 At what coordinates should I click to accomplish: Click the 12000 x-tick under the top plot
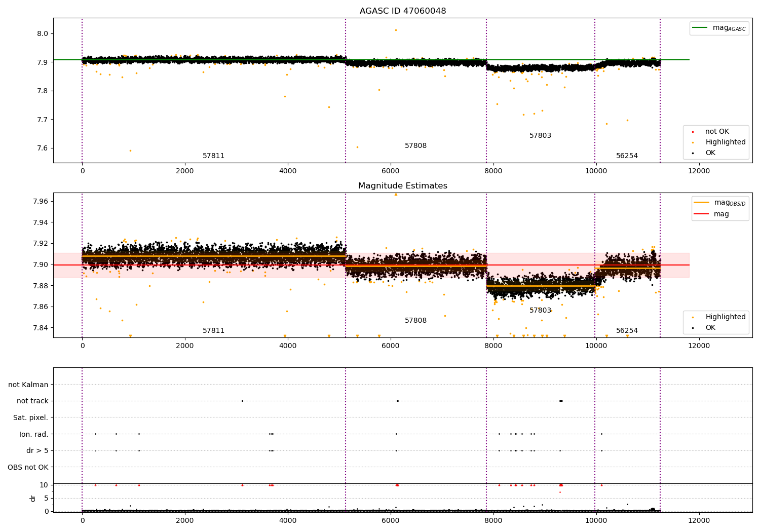pyautogui.click(x=699, y=171)
